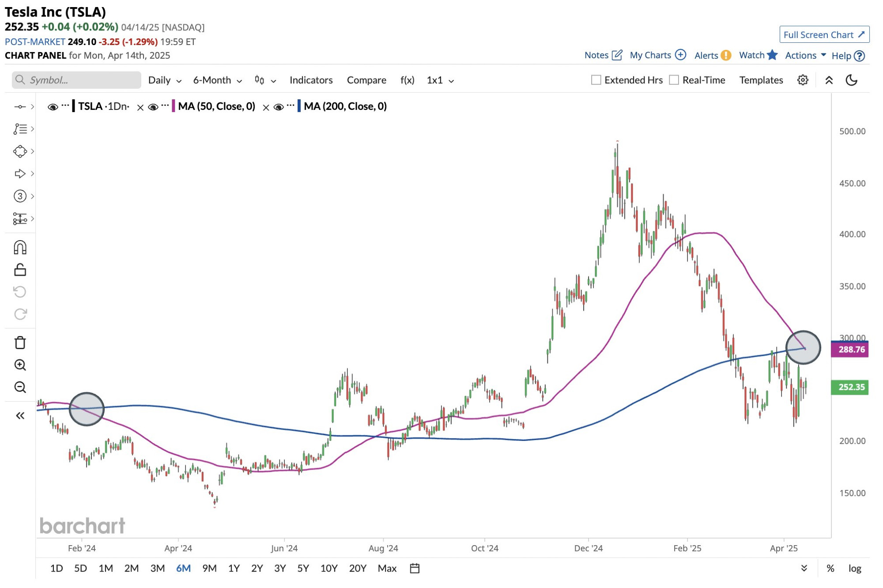Open the date range calendar icon
Image resolution: width=883 pixels, height=588 pixels.
[414, 568]
